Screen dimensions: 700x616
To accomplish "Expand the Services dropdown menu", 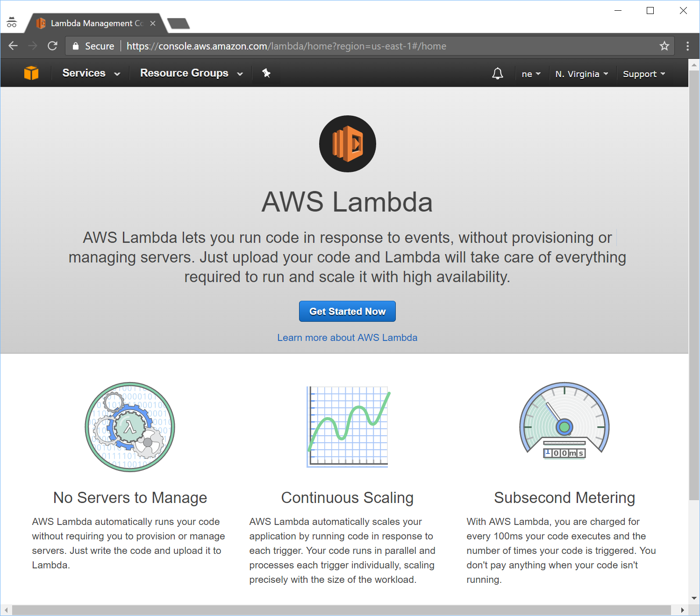I will tap(91, 73).
